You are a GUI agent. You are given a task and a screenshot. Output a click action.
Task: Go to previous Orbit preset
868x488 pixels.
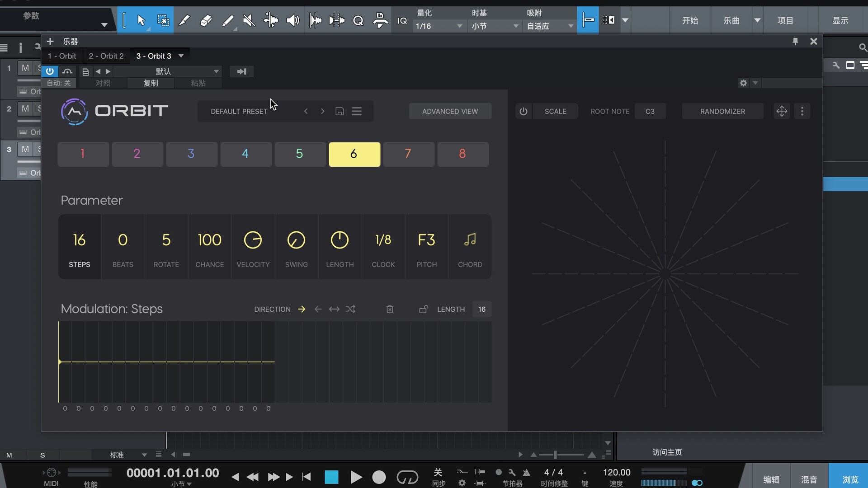coord(306,111)
